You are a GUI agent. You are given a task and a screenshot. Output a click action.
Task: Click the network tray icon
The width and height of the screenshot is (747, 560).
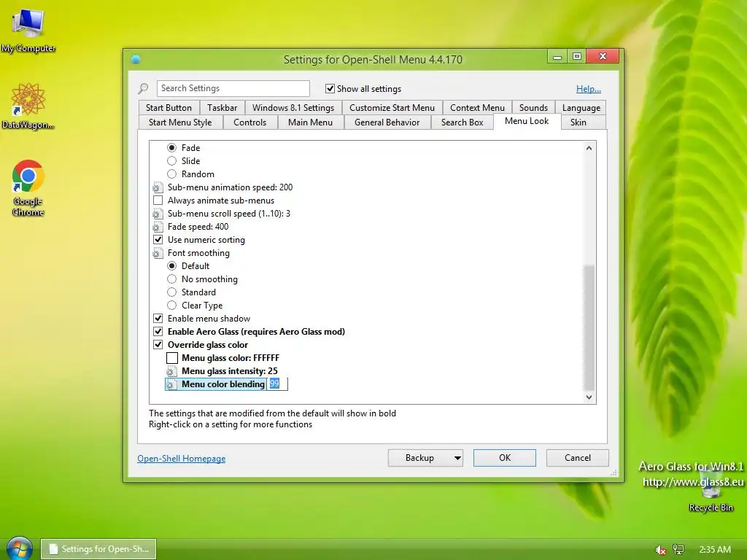pyautogui.click(x=678, y=550)
